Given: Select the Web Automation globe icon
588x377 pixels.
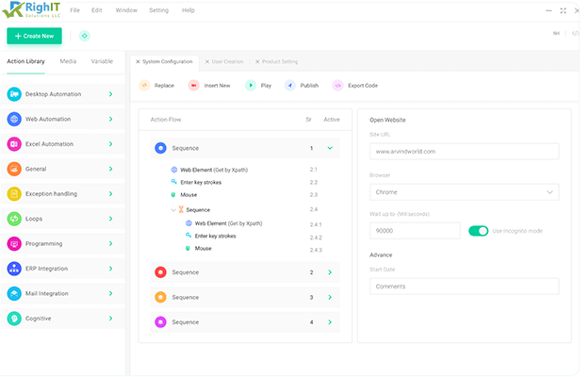Looking at the screenshot, I should point(14,120).
